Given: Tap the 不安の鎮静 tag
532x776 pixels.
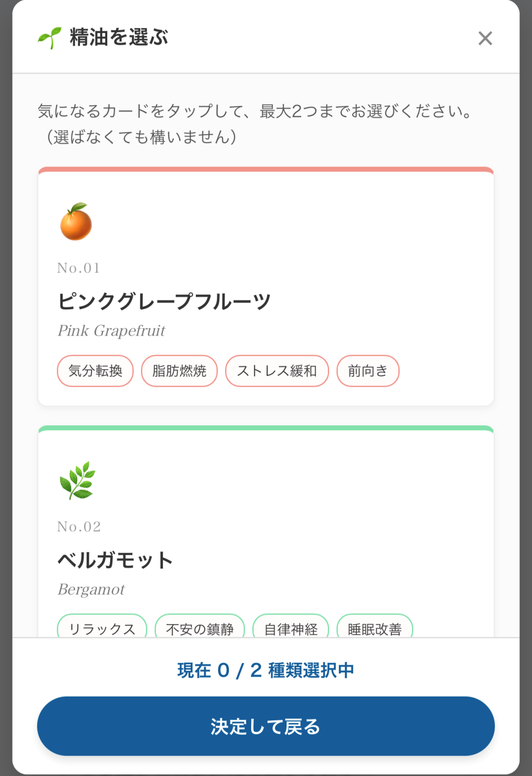Looking at the screenshot, I should (x=199, y=628).
